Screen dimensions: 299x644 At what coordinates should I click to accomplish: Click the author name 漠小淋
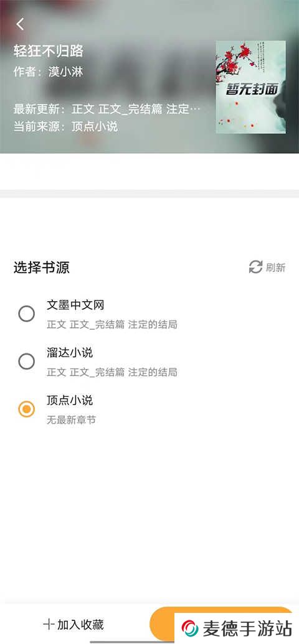(66, 72)
